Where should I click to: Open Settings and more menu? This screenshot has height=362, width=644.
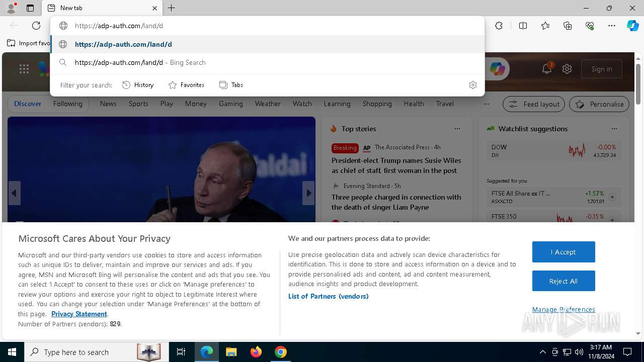coord(612,26)
